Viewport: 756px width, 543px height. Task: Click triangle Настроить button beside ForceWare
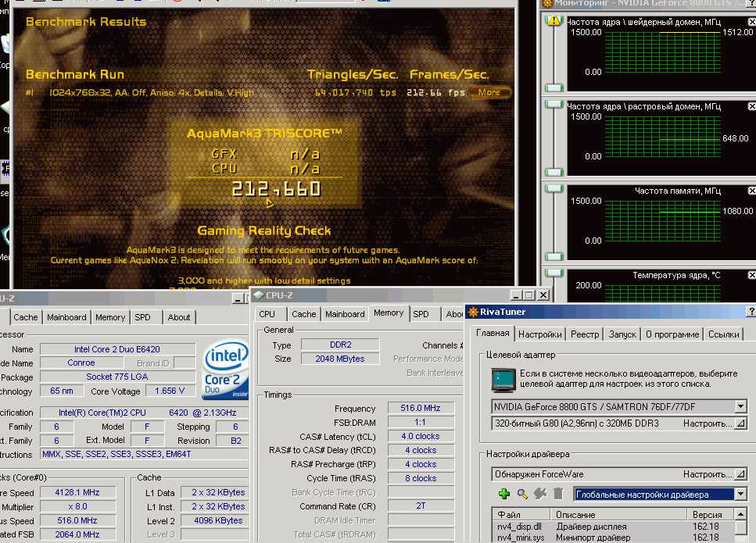tap(740, 474)
